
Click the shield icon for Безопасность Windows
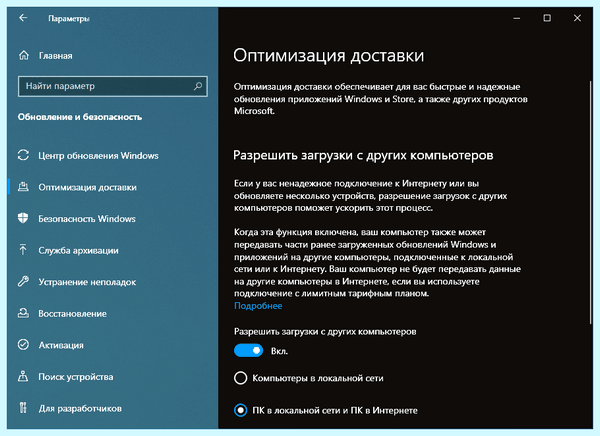pos(23,218)
